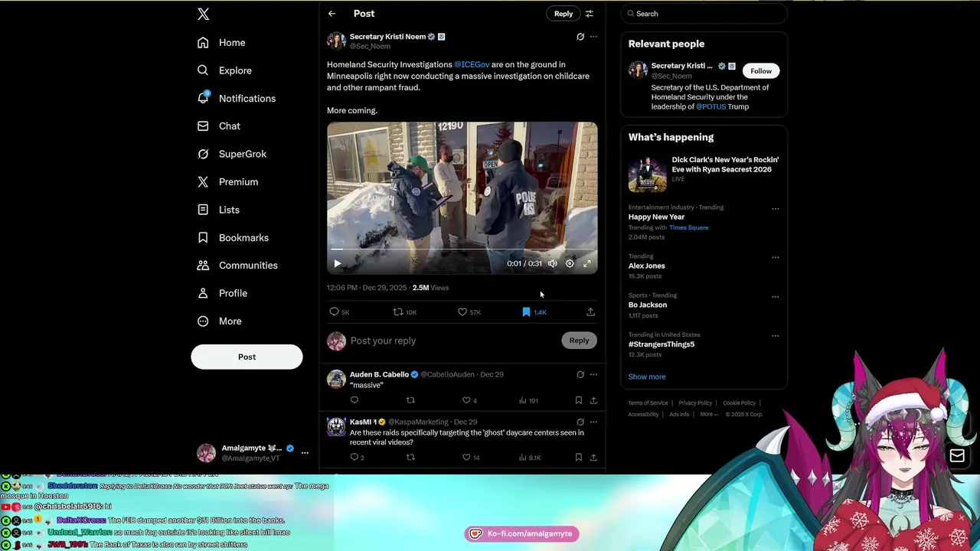980x551 pixels.
Task: Open the @POTUS link in bio
Action: click(710, 107)
